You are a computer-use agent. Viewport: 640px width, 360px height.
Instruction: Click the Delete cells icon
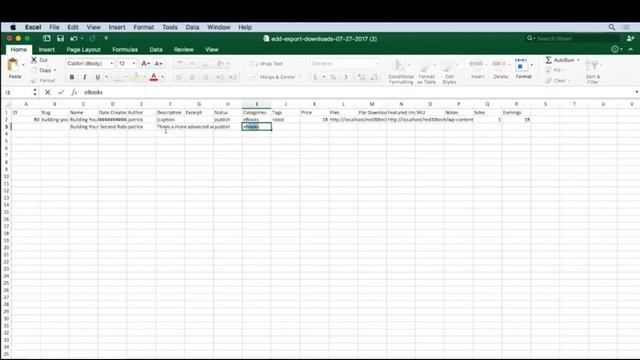500,64
